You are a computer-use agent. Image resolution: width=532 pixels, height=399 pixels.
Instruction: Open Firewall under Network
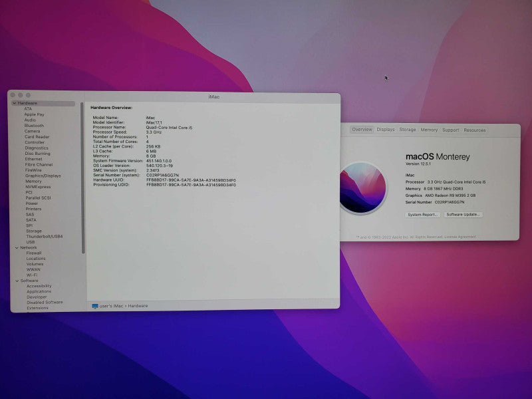[34, 253]
